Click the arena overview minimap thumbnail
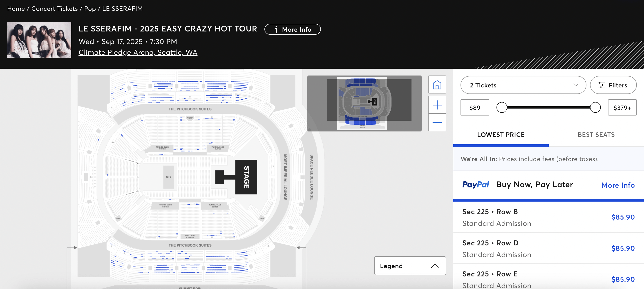 pyautogui.click(x=364, y=103)
